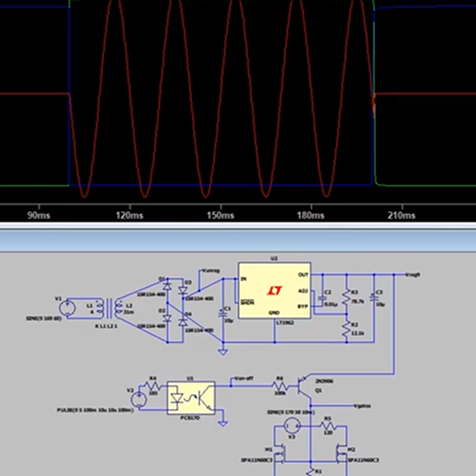Select capacitor C2 symbol
476x476 pixels.
[322, 298]
